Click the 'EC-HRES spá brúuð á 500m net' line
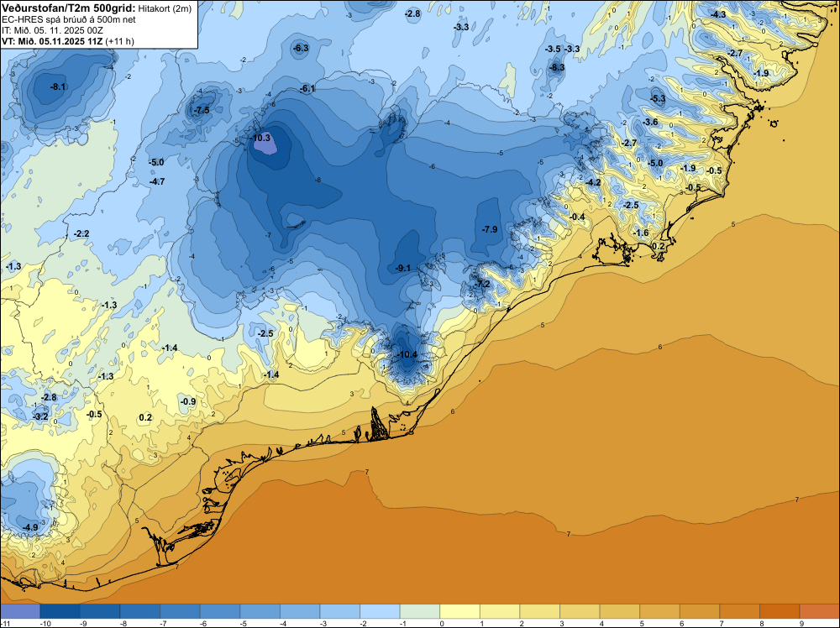The height and width of the screenshot is (628, 840). (69, 19)
